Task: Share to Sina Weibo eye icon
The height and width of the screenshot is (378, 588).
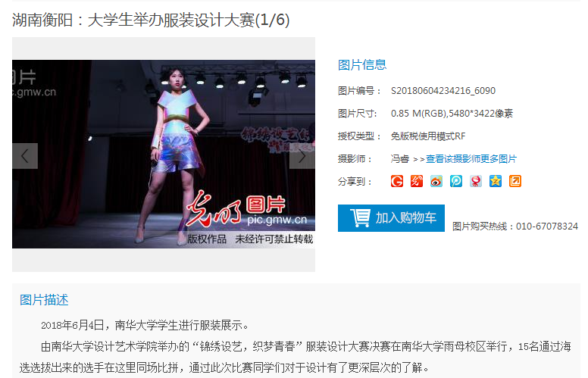Action: 436,181
